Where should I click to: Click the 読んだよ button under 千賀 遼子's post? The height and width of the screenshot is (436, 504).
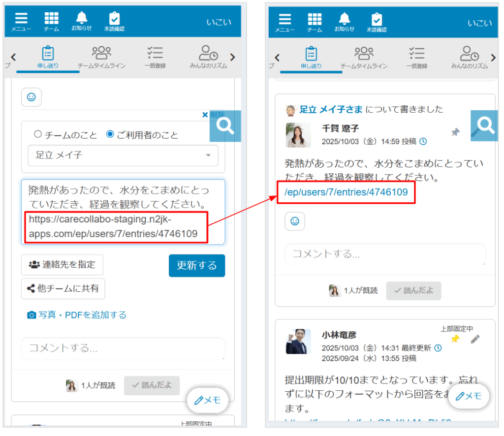point(413,291)
